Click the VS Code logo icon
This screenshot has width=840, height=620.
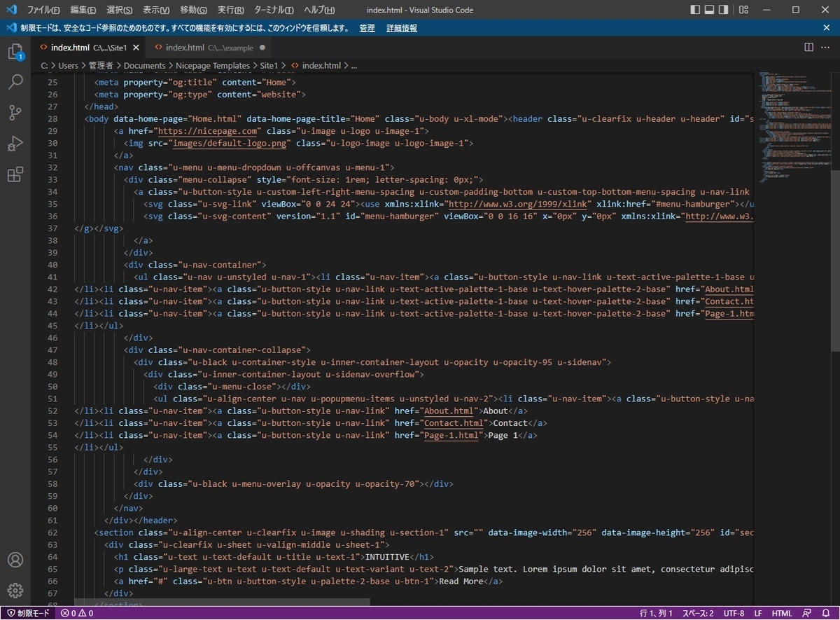(x=11, y=10)
